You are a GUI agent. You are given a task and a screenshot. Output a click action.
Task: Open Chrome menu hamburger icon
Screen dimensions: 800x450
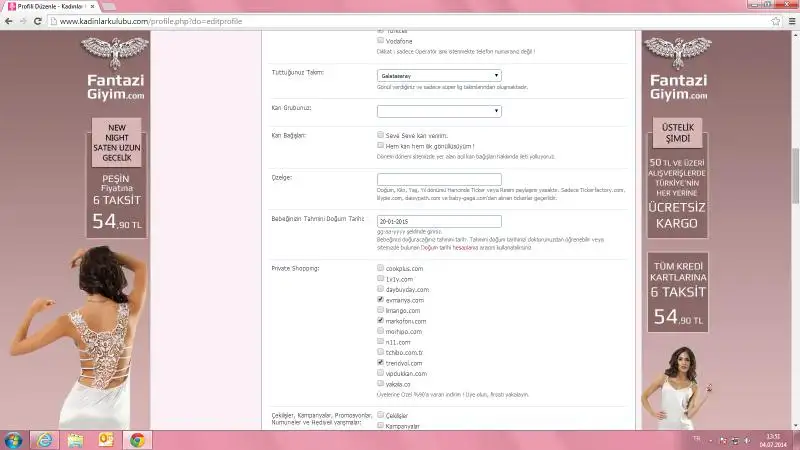790,21
